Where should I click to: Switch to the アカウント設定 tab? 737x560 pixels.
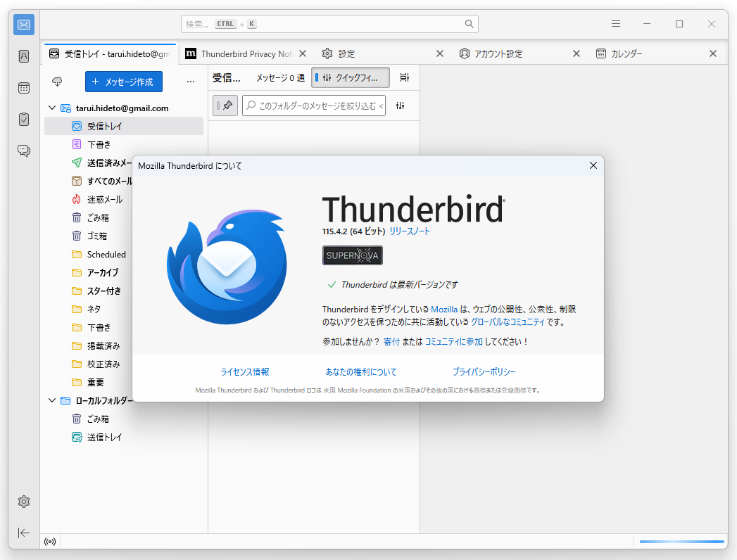pyautogui.click(x=502, y=53)
